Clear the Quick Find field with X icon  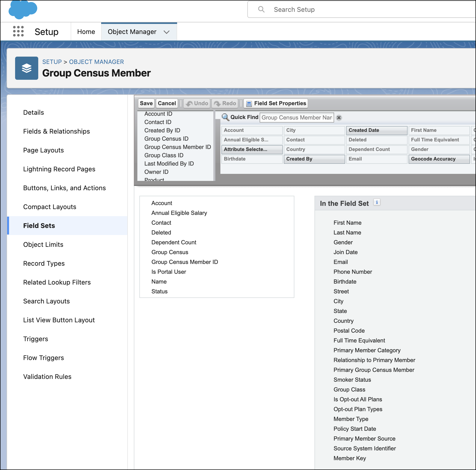point(339,117)
